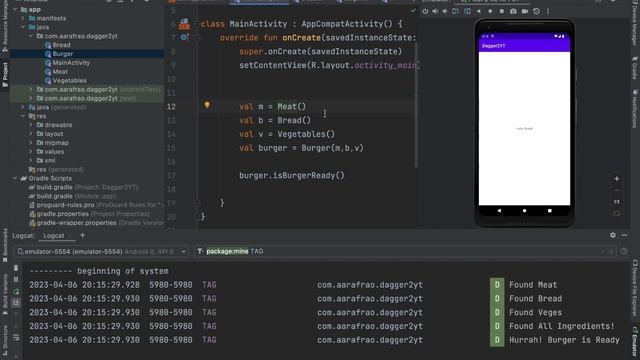Rotate the emulator left
This screenshot has height=360, width=640.
(x=456, y=11)
